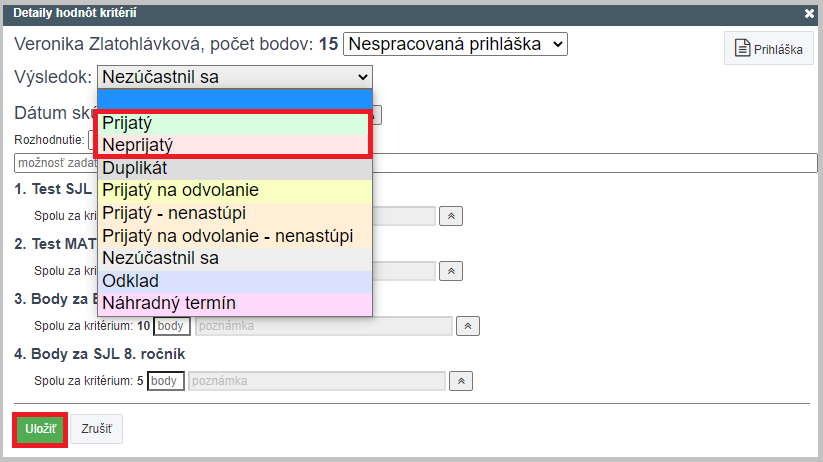Choose Neprijatý from the result list
The height and width of the screenshot is (462, 823).
235,145
